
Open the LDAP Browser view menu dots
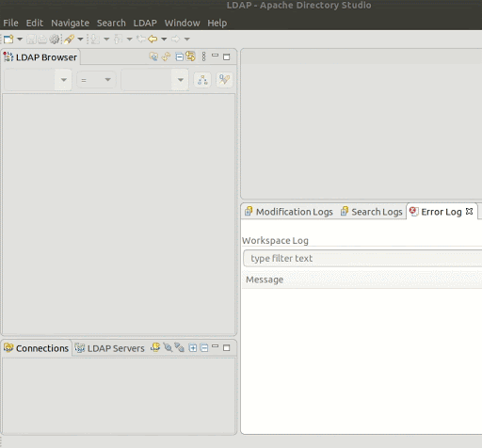click(203, 56)
